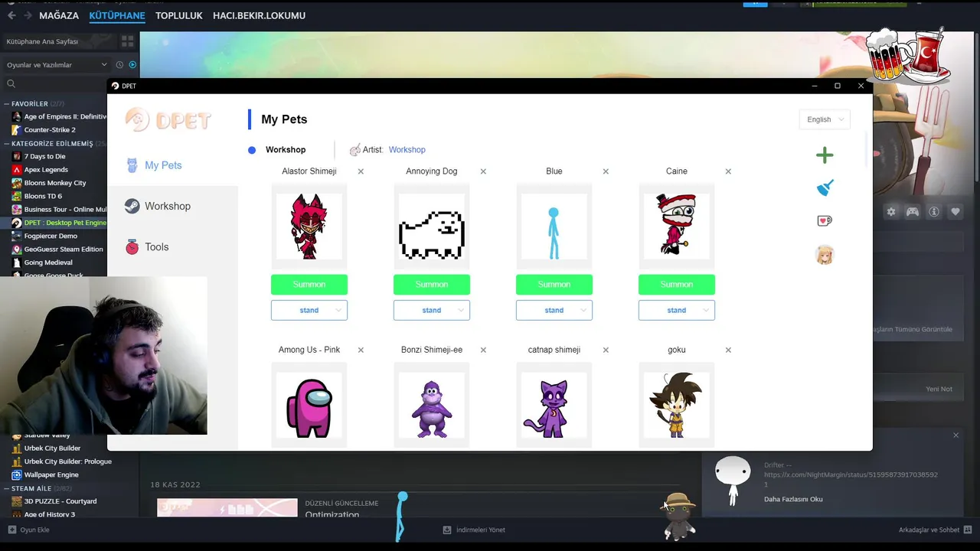Remove catnap shimeji with its X icon
This screenshot has height=551, width=980.
606,350
